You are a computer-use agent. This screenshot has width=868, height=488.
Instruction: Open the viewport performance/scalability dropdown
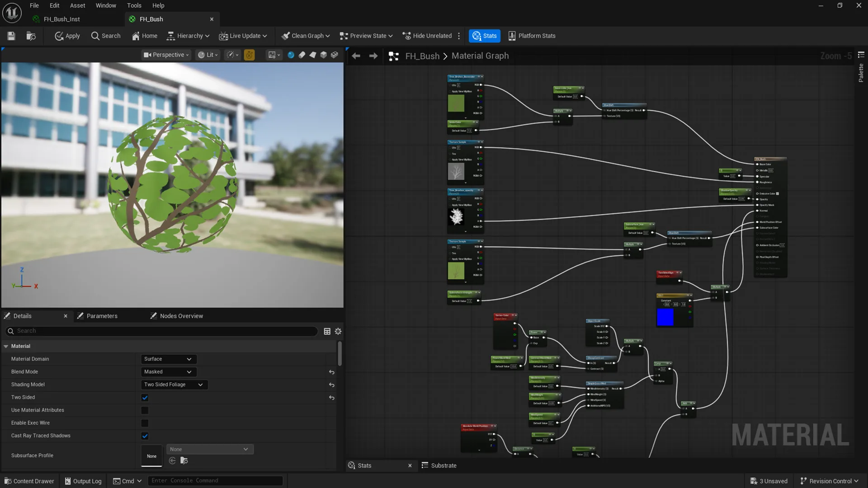232,55
